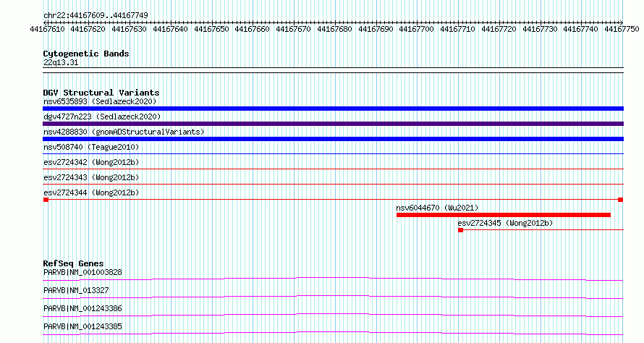The width and height of the screenshot is (644, 343).
Task: Click the red start block of esv2724345
Action: (461, 230)
